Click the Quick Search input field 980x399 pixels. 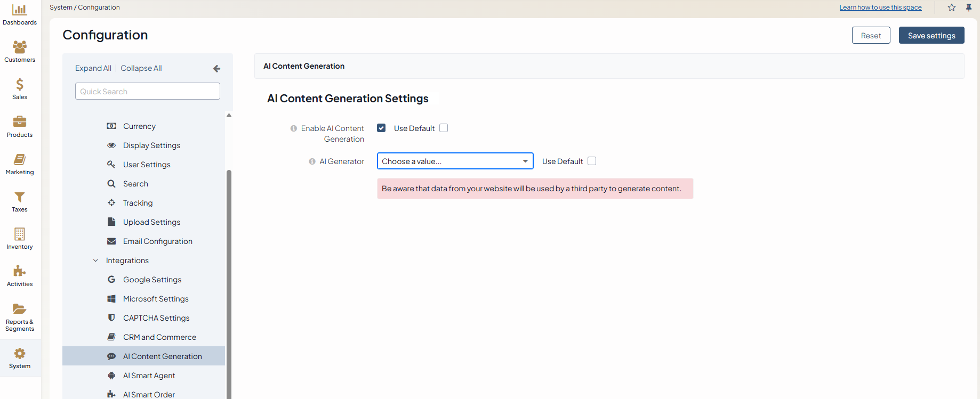[148, 91]
